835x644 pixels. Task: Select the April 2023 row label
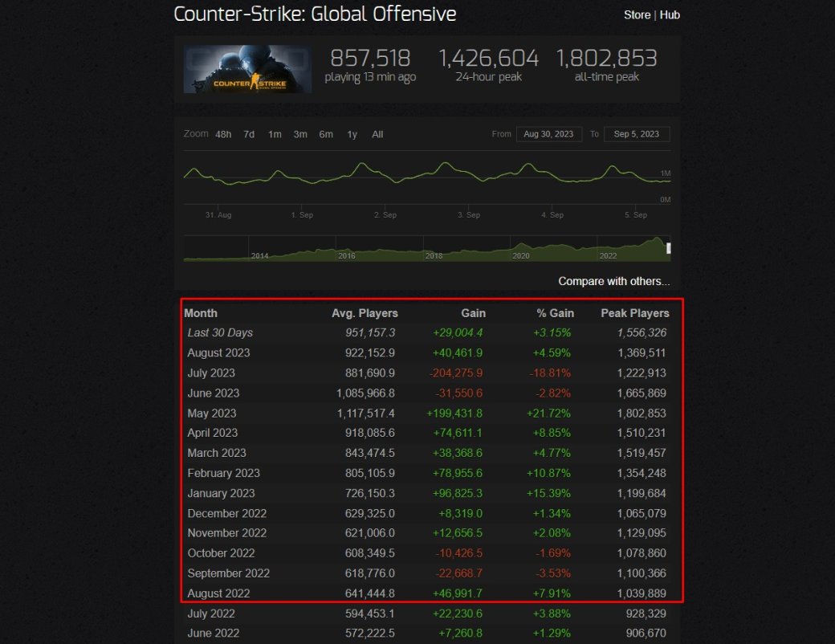[x=213, y=433]
